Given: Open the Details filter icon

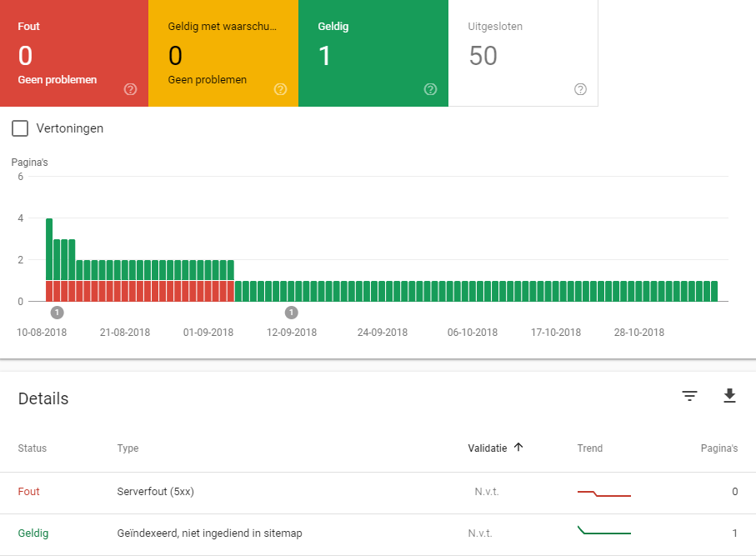Looking at the screenshot, I should (x=689, y=396).
